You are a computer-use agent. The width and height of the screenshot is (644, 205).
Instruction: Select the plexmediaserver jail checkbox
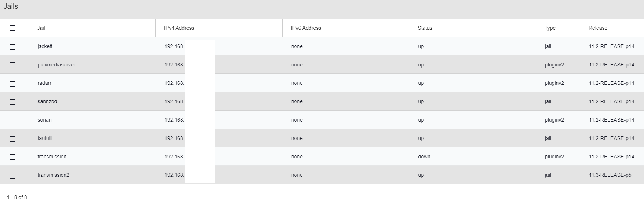[x=12, y=65]
